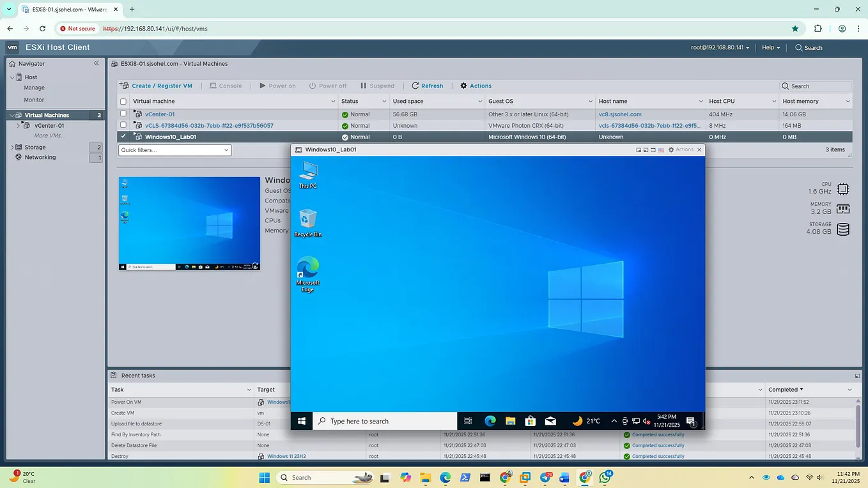Select Networking in navigator
The height and width of the screenshot is (488, 868).
pos(40,157)
